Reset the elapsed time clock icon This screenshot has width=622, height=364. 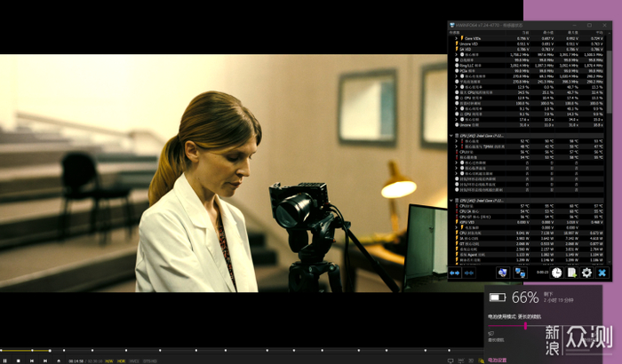[x=556, y=273]
